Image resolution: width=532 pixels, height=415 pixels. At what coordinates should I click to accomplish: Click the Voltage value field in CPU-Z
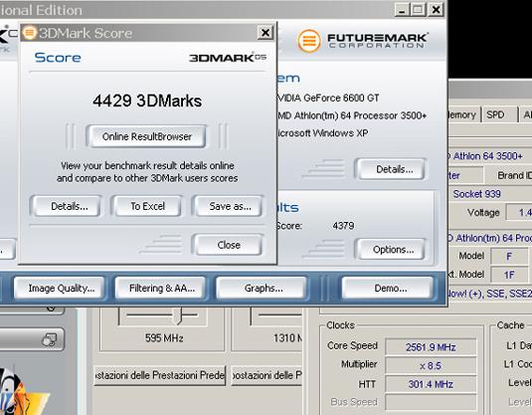tap(519, 213)
